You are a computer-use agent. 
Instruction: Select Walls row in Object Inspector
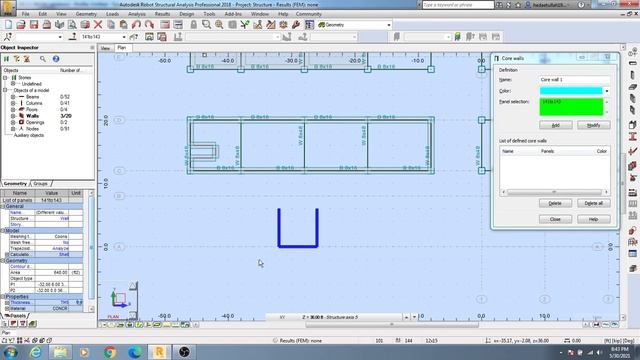click(x=47, y=116)
